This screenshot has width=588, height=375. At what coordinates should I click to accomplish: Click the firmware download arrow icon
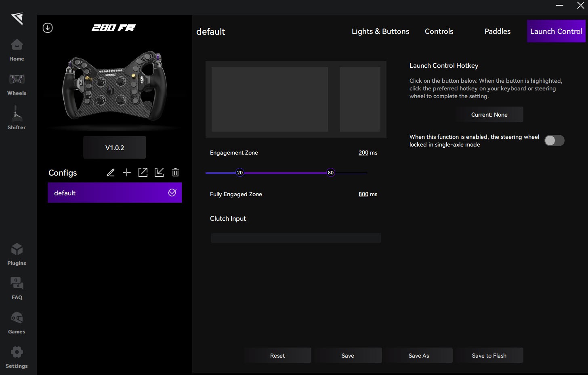point(48,28)
